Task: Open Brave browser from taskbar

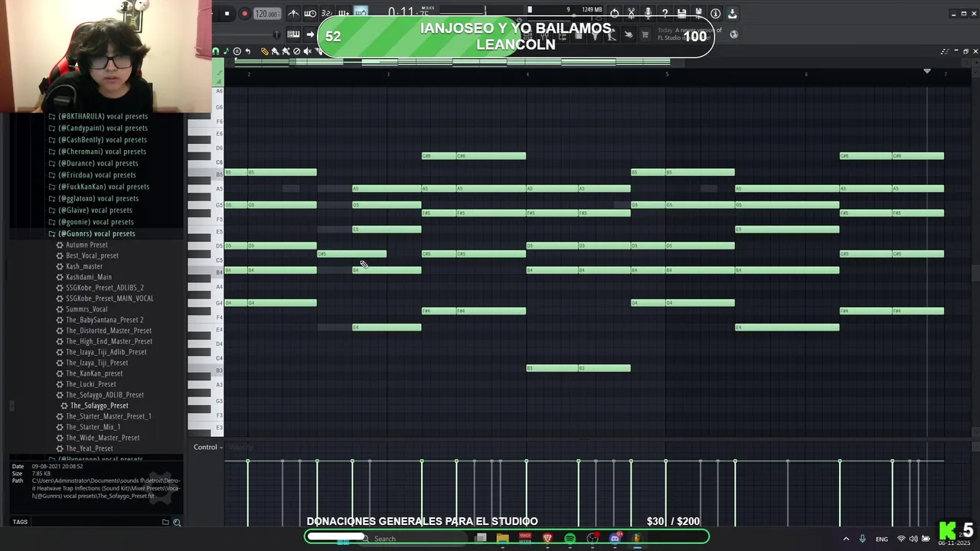Action: pos(547,539)
